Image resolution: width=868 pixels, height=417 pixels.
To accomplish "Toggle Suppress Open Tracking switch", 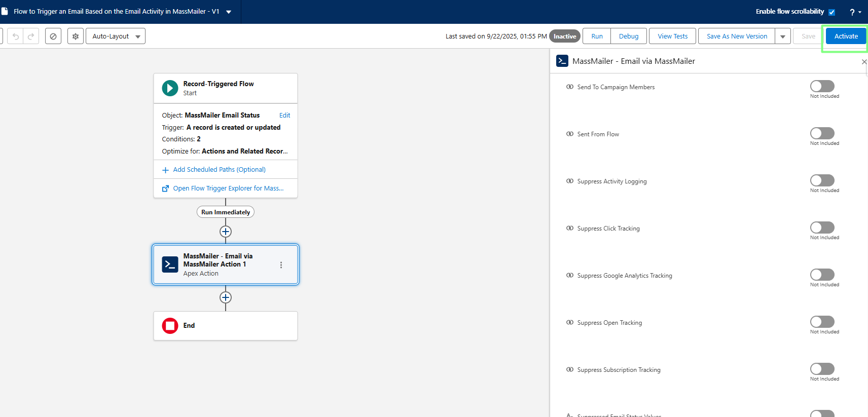I will point(822,322).
